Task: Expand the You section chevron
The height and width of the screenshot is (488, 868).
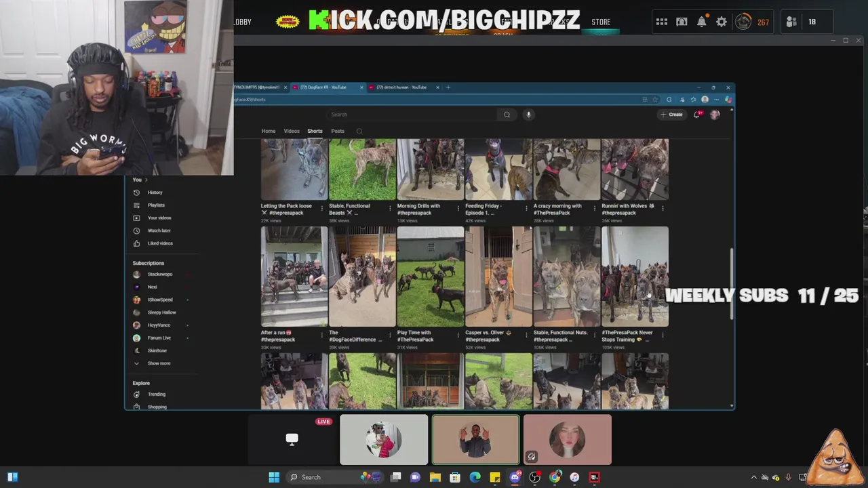Action: pyautogui.click(x=146, y=180)
